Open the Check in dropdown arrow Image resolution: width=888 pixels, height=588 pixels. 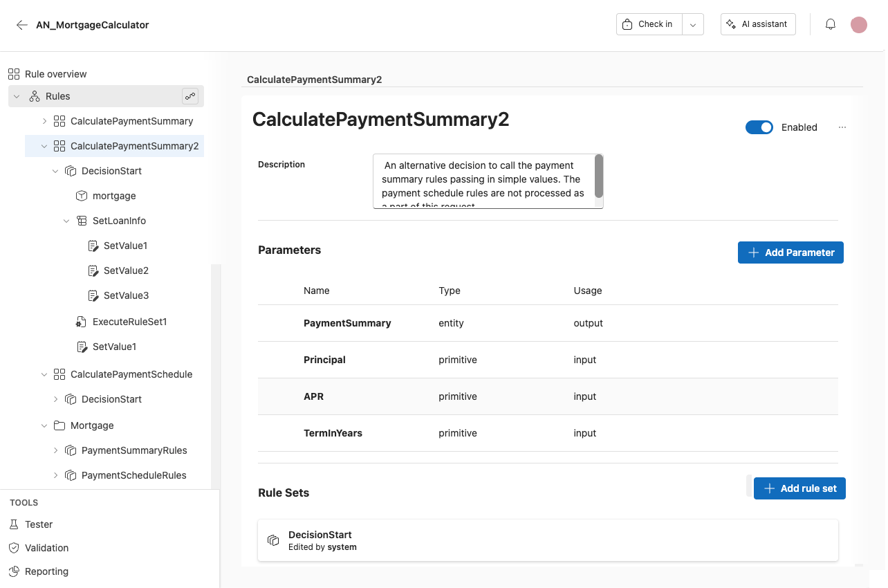(692, 24)
